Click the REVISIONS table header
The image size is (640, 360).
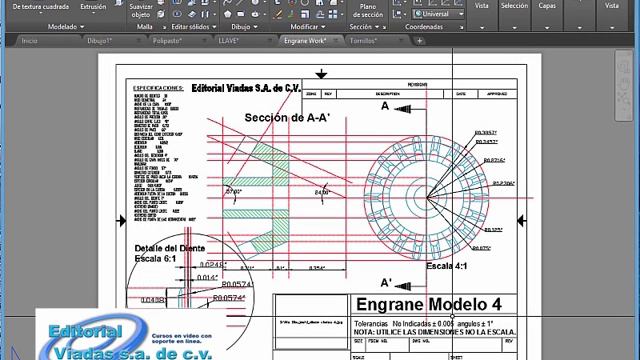pos(417,84)
